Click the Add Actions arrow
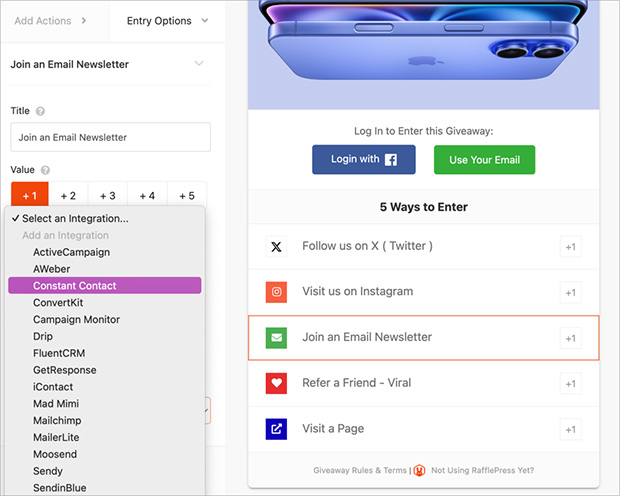Screen dimensions: 620x496 (x=83, y=21)
